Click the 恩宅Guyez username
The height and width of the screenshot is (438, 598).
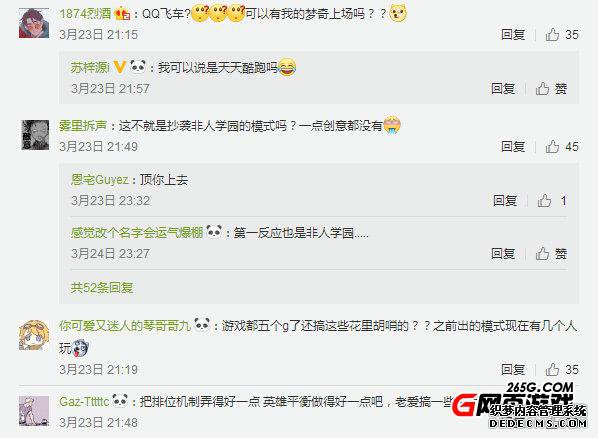(x=100, y=180)
